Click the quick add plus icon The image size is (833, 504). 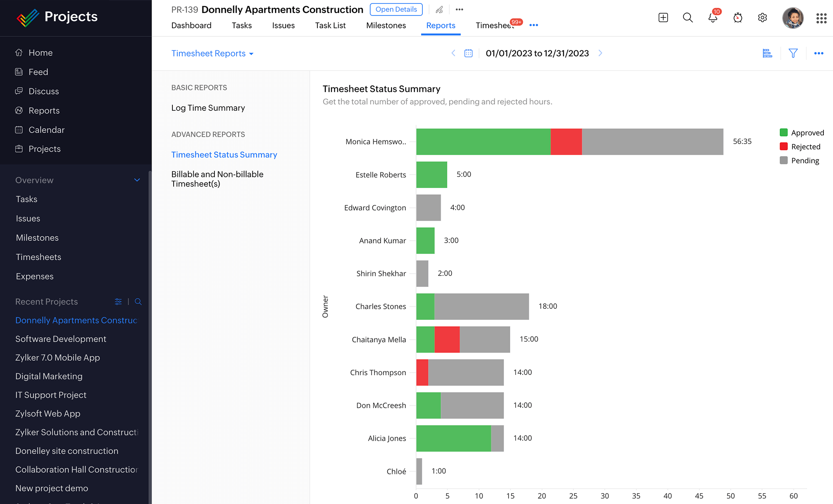[663, 17]
